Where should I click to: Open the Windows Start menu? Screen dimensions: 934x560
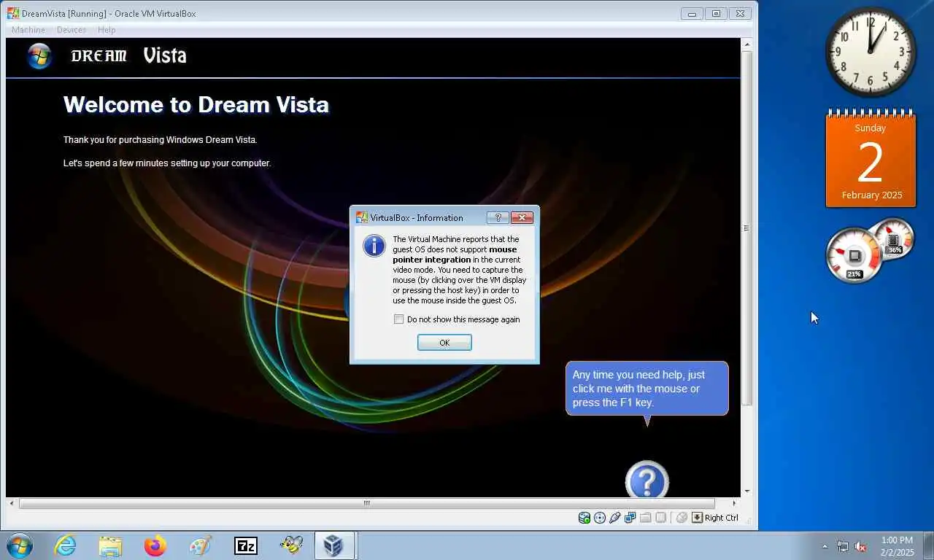click(19, 545)
